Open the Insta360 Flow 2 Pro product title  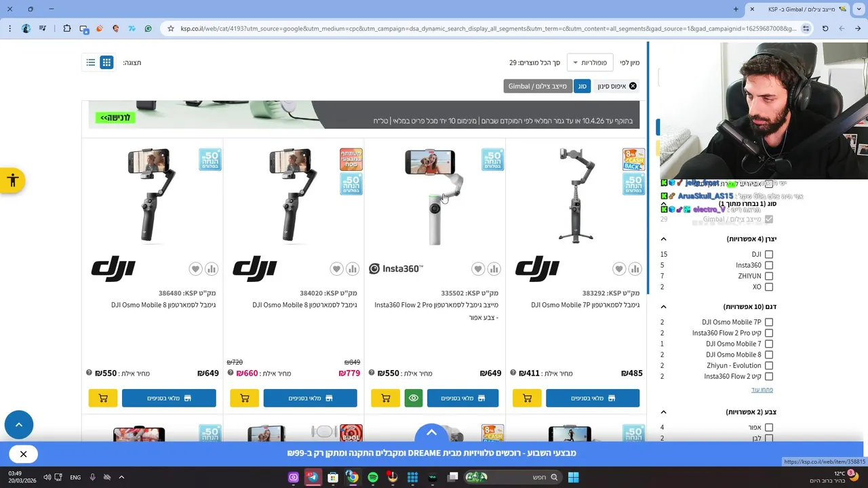pyautogui.click(x=436, y=311)
